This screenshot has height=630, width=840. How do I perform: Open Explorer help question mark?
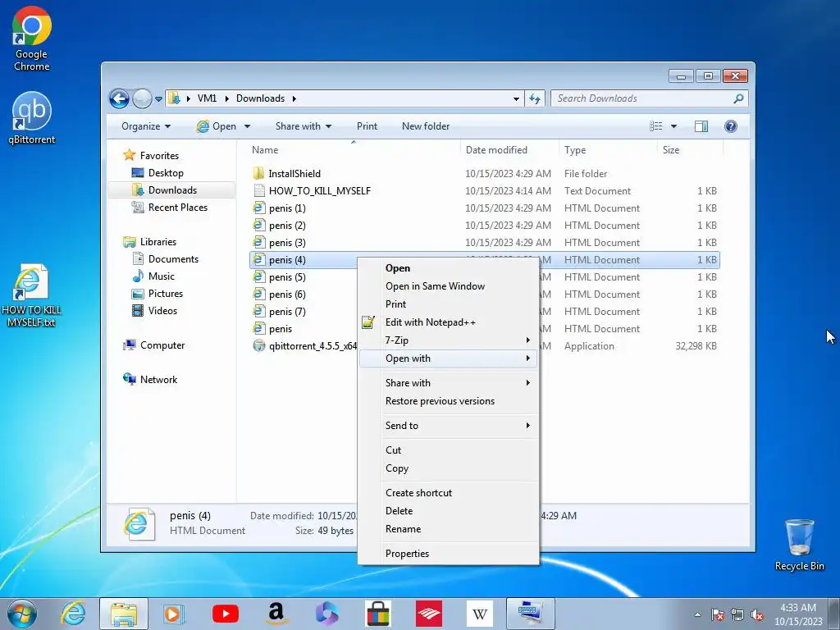[731, 126]
